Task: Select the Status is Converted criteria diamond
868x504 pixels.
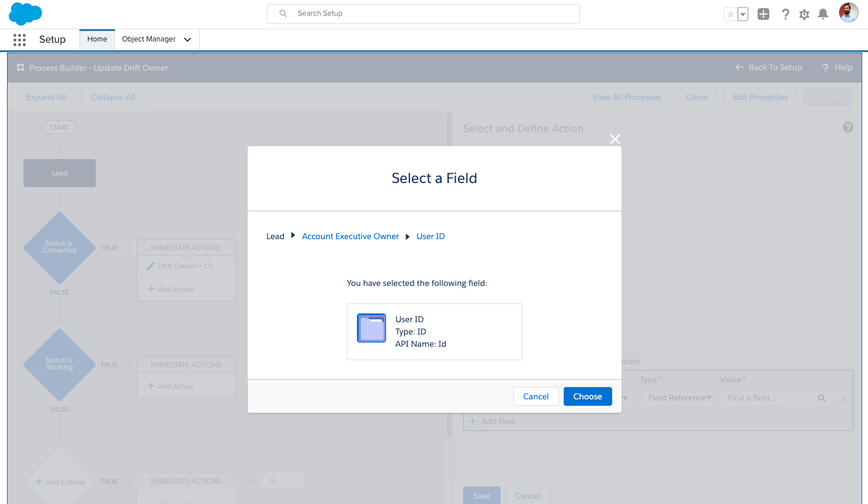Action: pos(60,247)
